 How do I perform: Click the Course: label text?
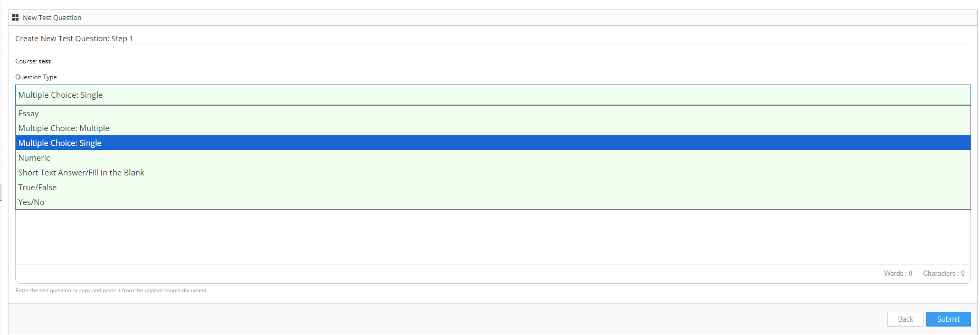coord(26,61)
